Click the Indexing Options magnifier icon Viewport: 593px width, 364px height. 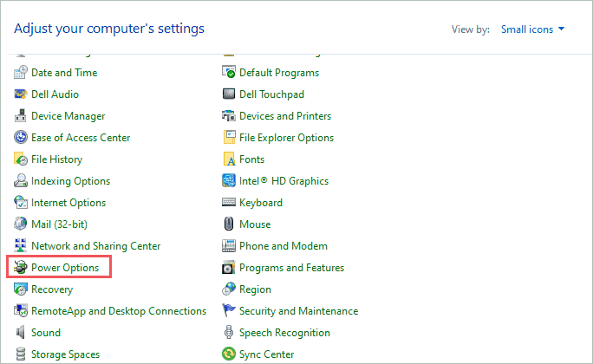tap(21, 180)
